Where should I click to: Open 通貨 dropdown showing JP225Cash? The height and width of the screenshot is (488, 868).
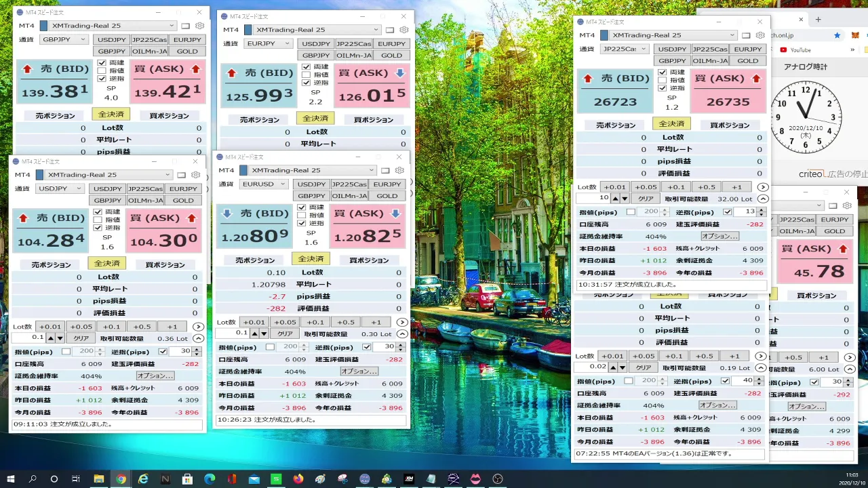coord(624,49)
